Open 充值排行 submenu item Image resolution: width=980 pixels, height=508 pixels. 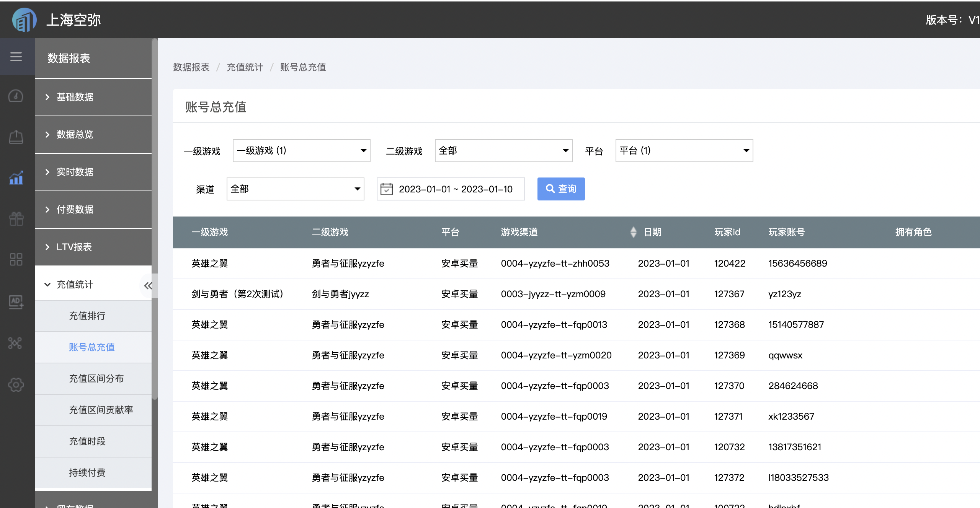93,316
